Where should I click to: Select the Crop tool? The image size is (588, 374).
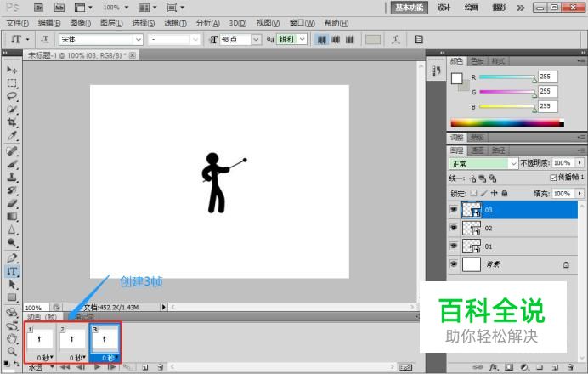pyautogui.click(x=12, y=122)
